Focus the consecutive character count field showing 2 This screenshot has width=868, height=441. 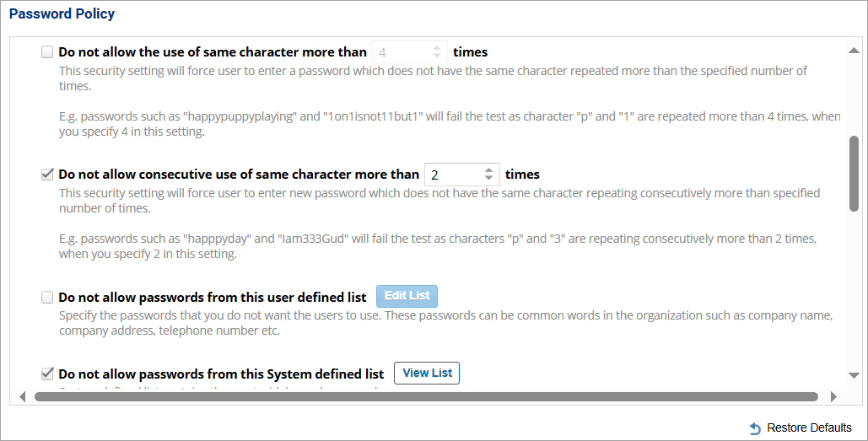[x=452, y=175]
